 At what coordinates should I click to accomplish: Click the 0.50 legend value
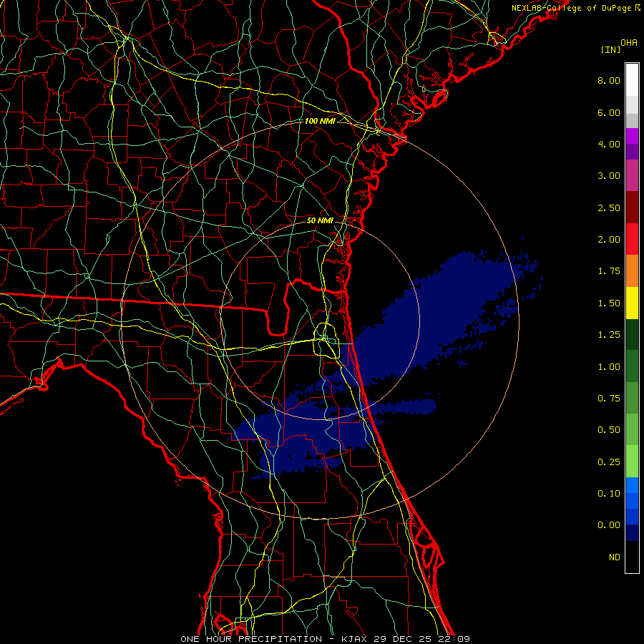609,430
